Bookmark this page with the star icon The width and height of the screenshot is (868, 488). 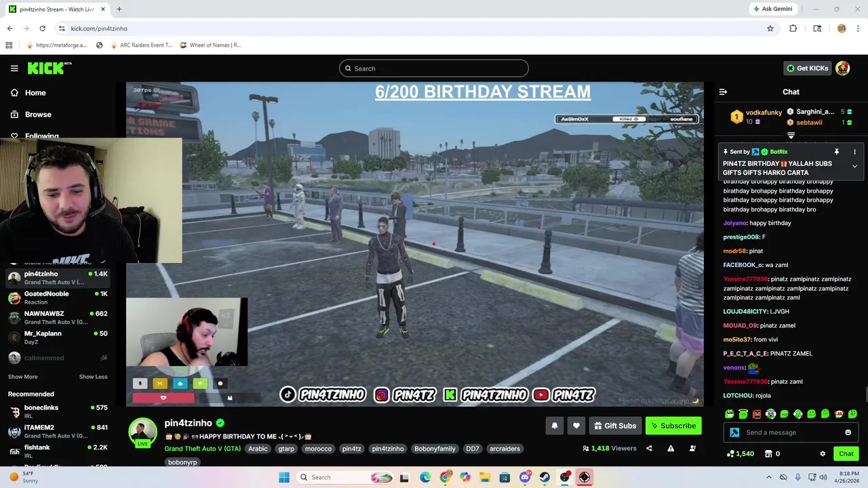coord(770,28)
